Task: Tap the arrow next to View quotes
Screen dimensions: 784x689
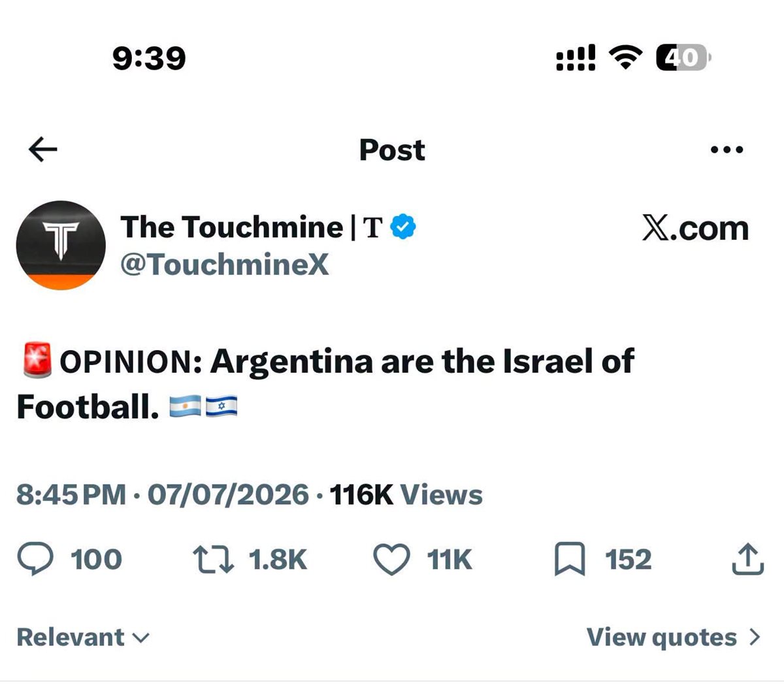Action: [755, 637]
